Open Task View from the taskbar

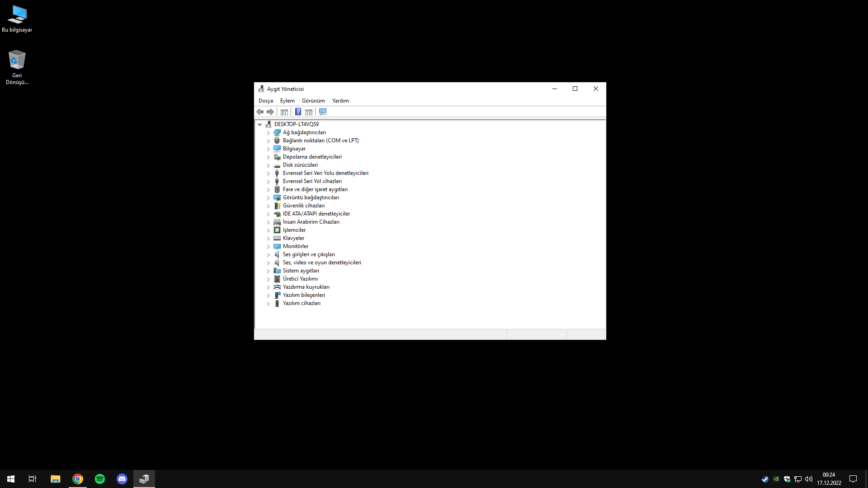(33, 479)
